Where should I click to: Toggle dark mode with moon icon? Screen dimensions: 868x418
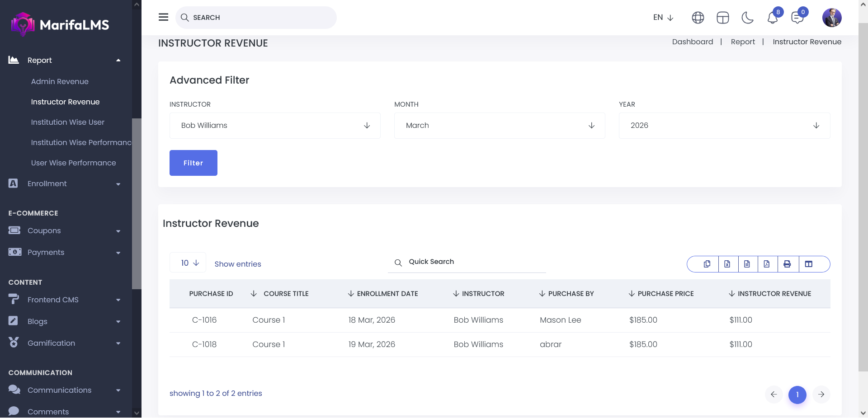pos(748,18)
